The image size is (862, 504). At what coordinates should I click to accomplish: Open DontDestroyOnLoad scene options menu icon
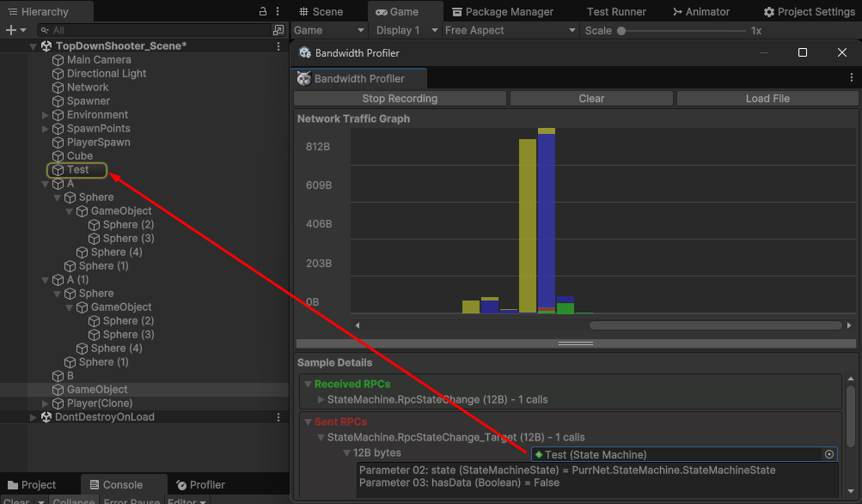[x=278, y=417]
